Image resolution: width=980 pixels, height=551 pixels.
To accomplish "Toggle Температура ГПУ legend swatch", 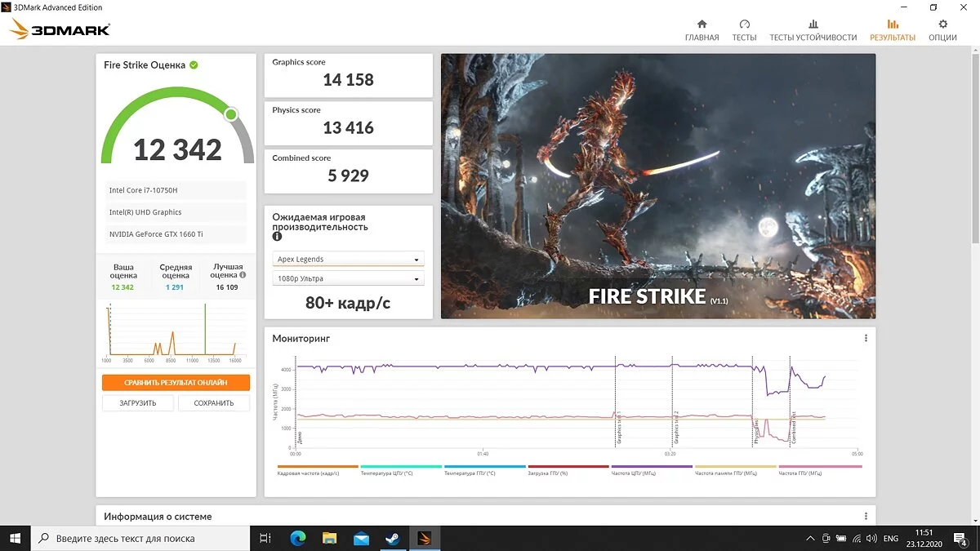I will [484, 467].
